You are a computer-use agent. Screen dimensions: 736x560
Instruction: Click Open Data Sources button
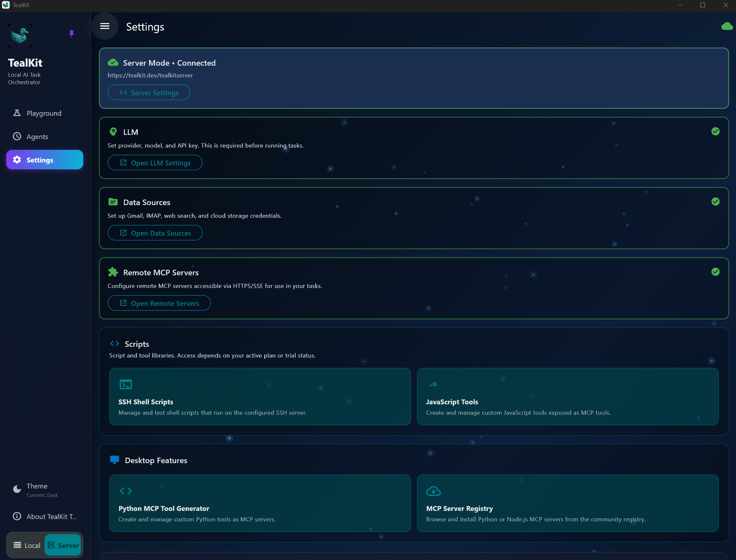[x=155, y=233]
